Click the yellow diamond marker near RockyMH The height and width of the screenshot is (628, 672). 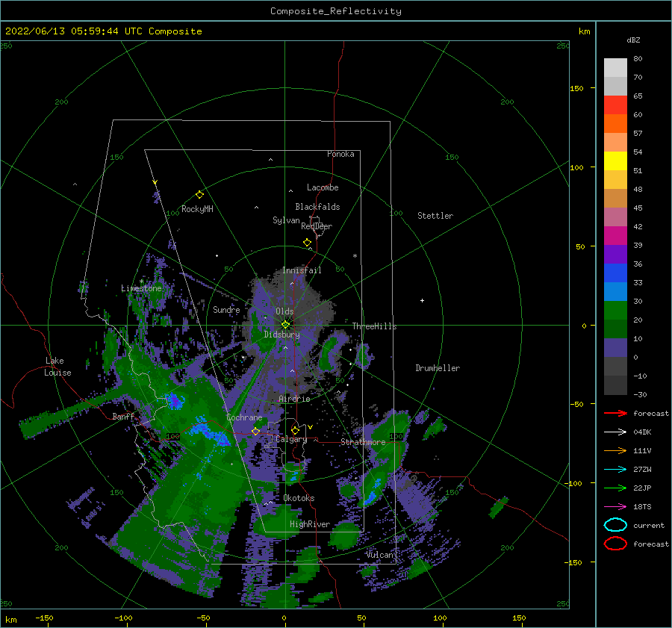(x=199, y=195)
